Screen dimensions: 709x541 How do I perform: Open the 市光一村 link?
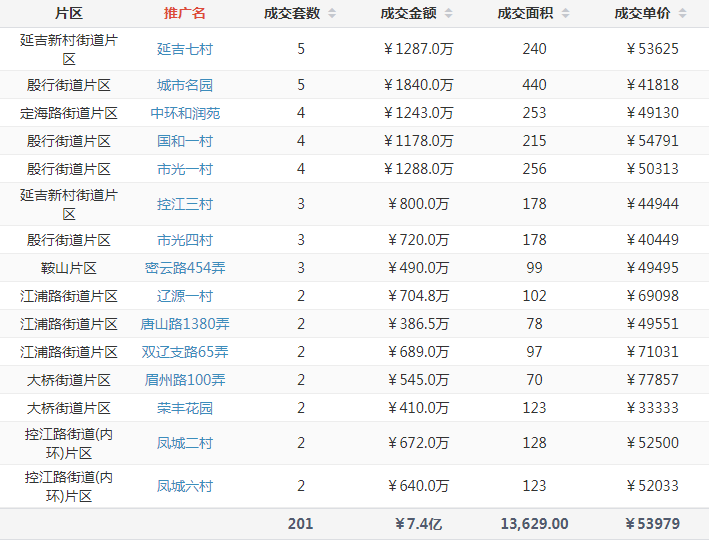click(x=184, y=169)
